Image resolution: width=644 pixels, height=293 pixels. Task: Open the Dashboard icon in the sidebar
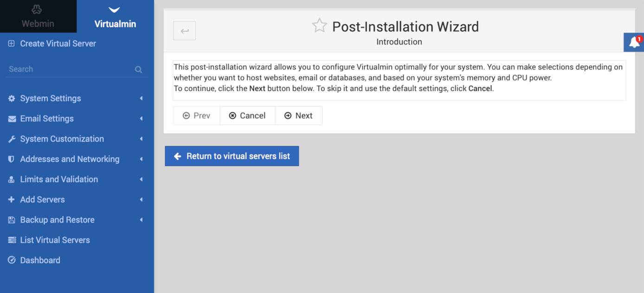click(11, 260)
